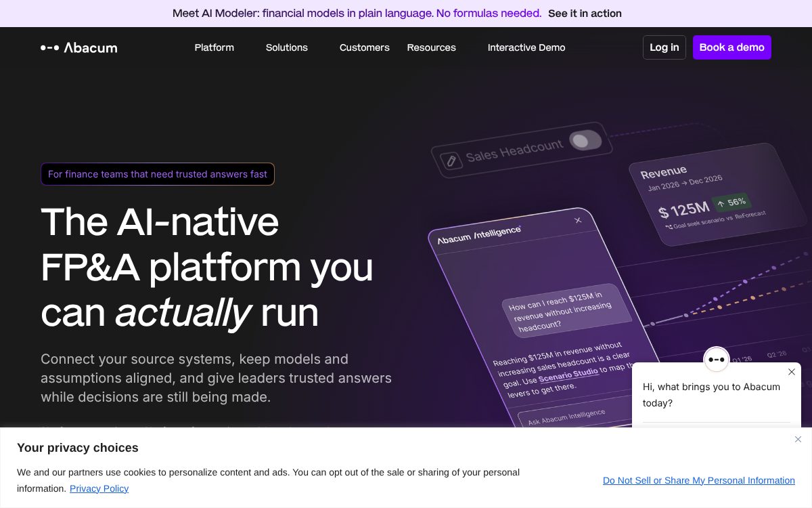Open the Platform menu

coord(215,47)
